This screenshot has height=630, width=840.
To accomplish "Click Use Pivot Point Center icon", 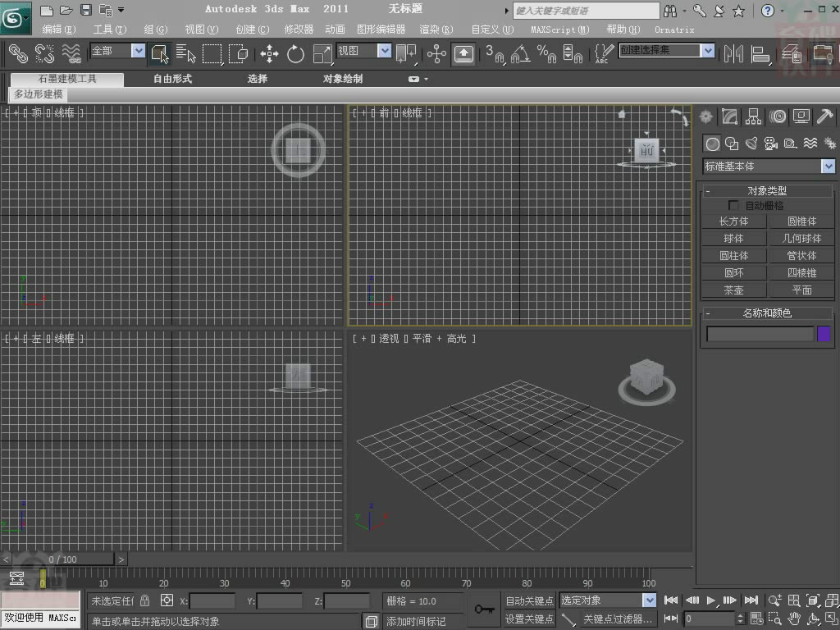I will [405, 53].
